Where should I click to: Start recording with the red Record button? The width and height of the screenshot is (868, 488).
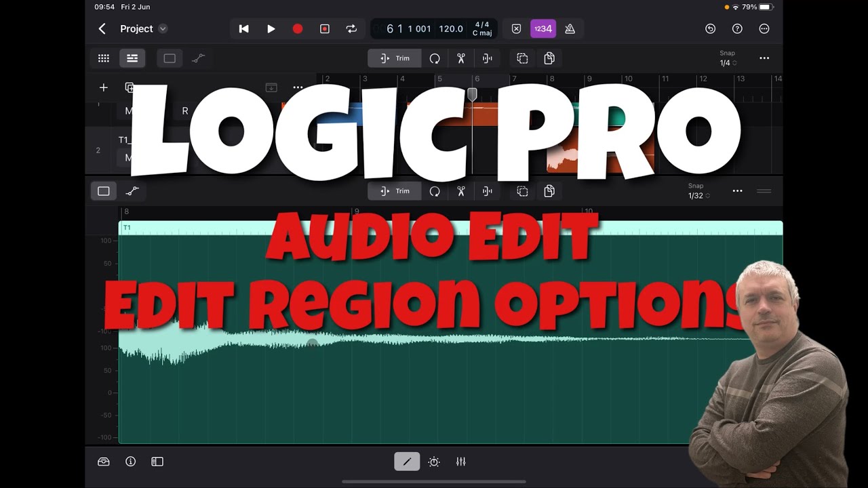(298, 28)
